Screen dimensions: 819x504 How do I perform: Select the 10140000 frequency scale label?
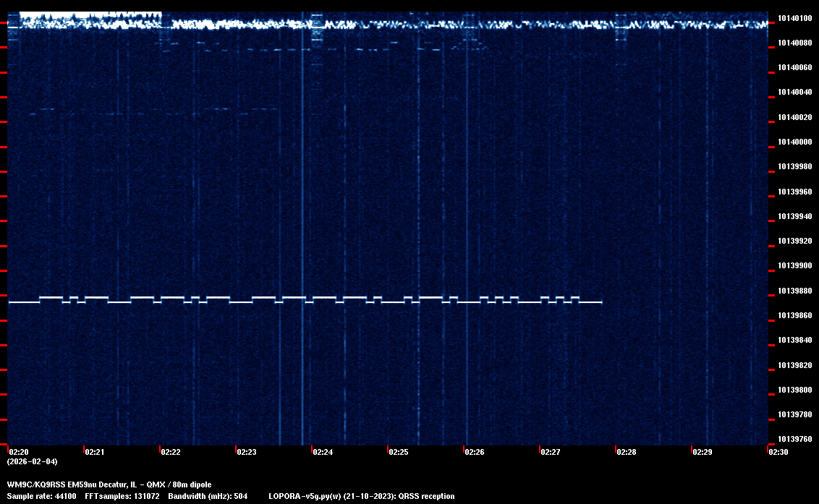pos(794,142)
